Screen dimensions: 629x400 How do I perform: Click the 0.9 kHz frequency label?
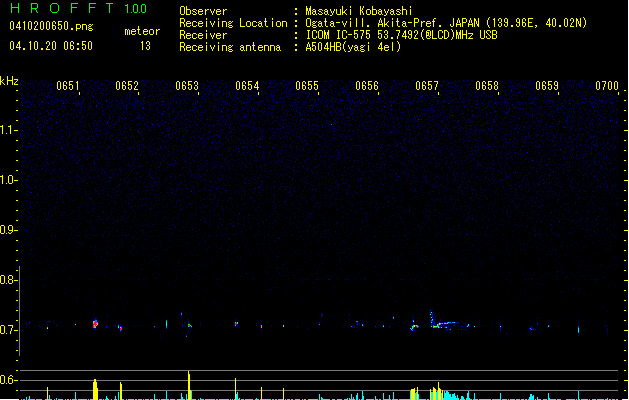[x=8, y=230]
